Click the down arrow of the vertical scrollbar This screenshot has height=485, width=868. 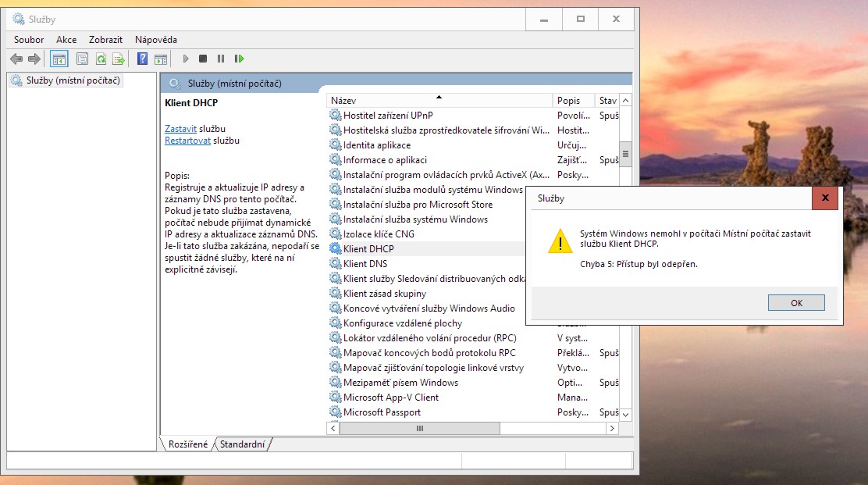625,414
